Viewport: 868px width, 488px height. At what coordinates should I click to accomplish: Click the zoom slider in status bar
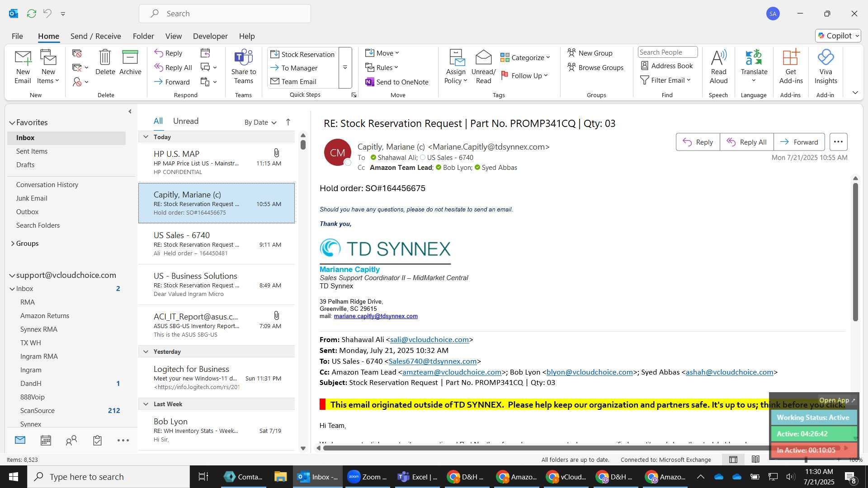[x=806, y=460]
